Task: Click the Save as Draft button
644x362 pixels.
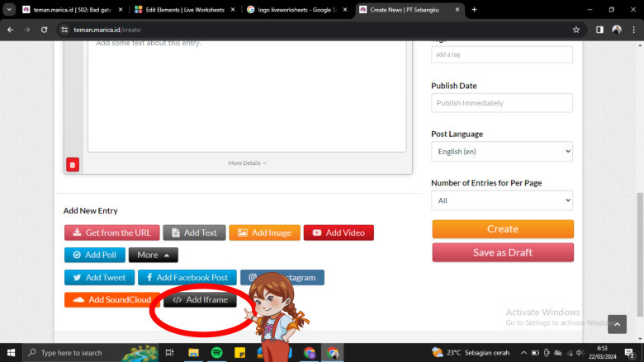Action: 502,252
